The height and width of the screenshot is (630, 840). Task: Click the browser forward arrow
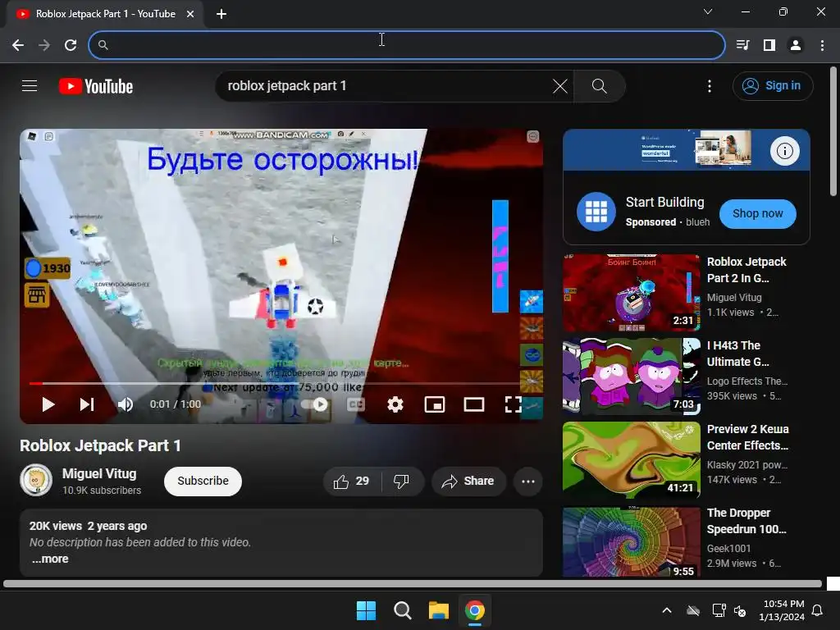coord(44,46)
